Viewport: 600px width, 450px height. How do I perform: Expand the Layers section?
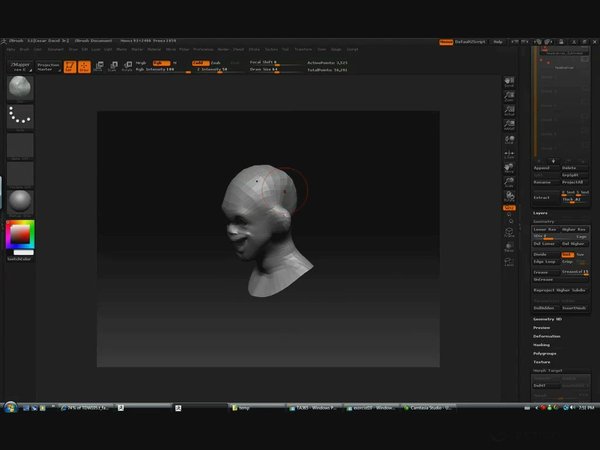540,213
